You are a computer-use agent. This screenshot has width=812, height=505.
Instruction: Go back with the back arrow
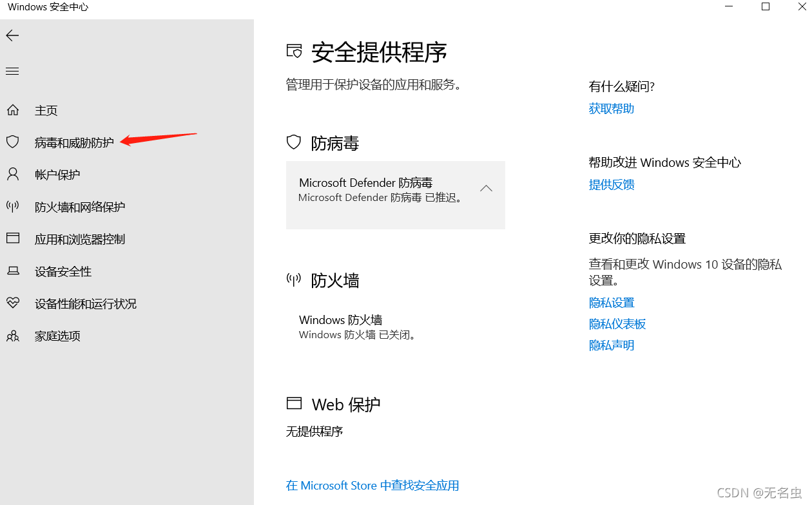click(12, 36)
